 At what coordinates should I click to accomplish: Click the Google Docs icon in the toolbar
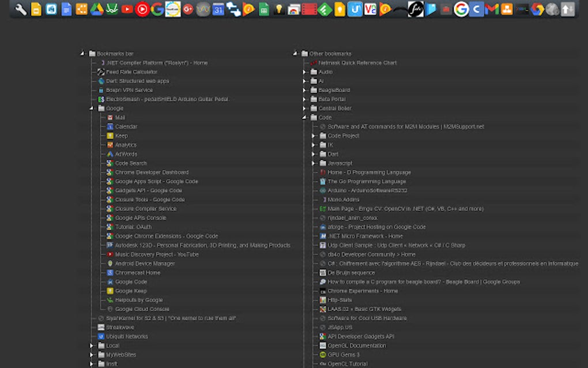point(66,9)
